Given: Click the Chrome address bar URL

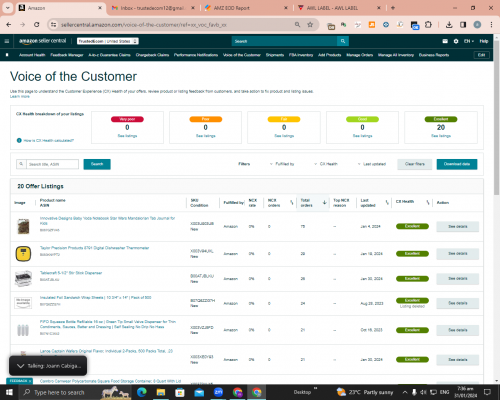Looking at the screenshot, I should [x=143, y=24].
